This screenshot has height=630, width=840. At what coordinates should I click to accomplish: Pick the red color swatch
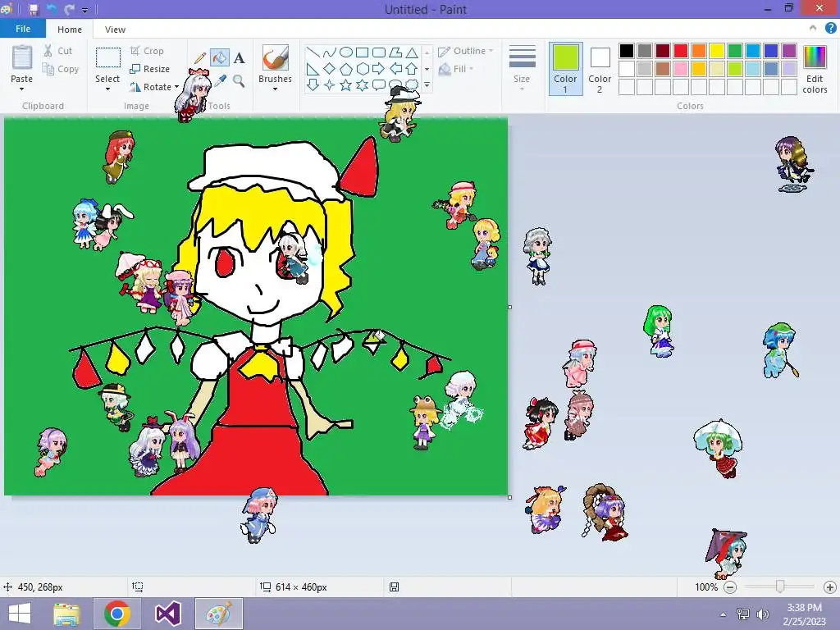pos(681,51)
